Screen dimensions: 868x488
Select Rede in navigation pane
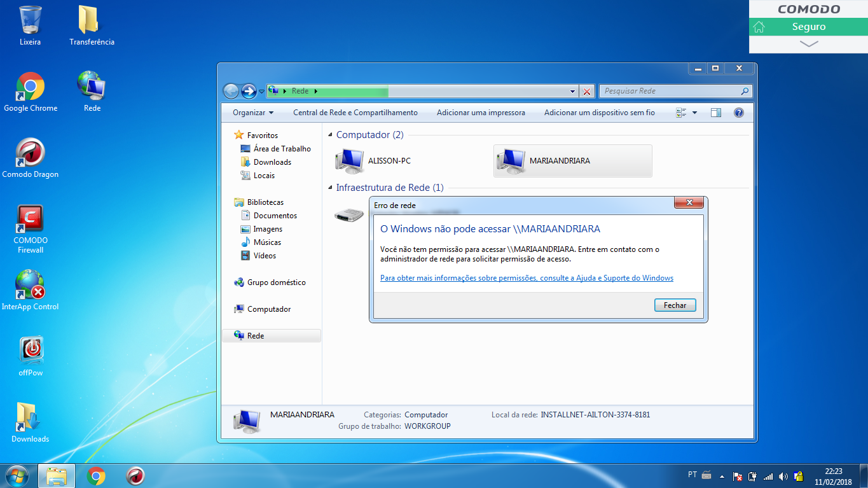(272, 335)
